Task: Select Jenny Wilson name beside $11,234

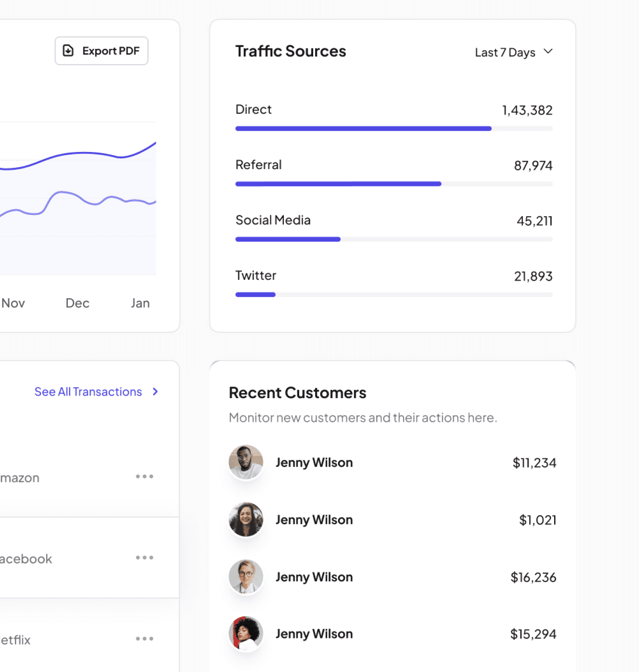Action: [314, 463]
